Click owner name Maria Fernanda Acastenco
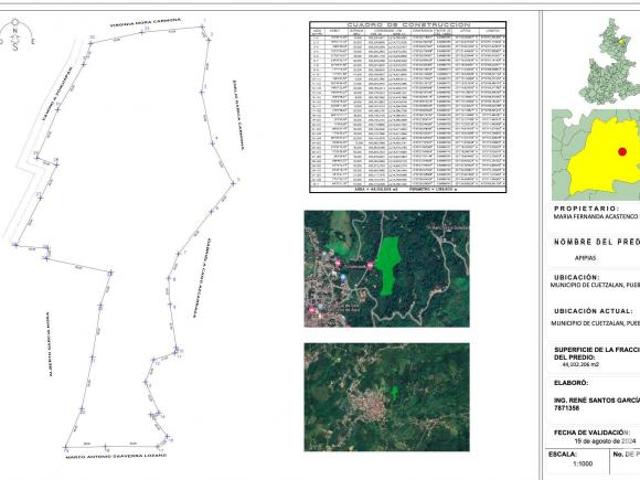 (x=596, y=217)
